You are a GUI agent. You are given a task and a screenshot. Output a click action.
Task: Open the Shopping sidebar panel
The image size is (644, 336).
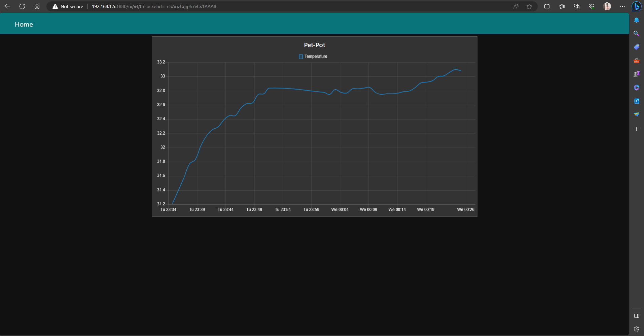click(637, 47)
